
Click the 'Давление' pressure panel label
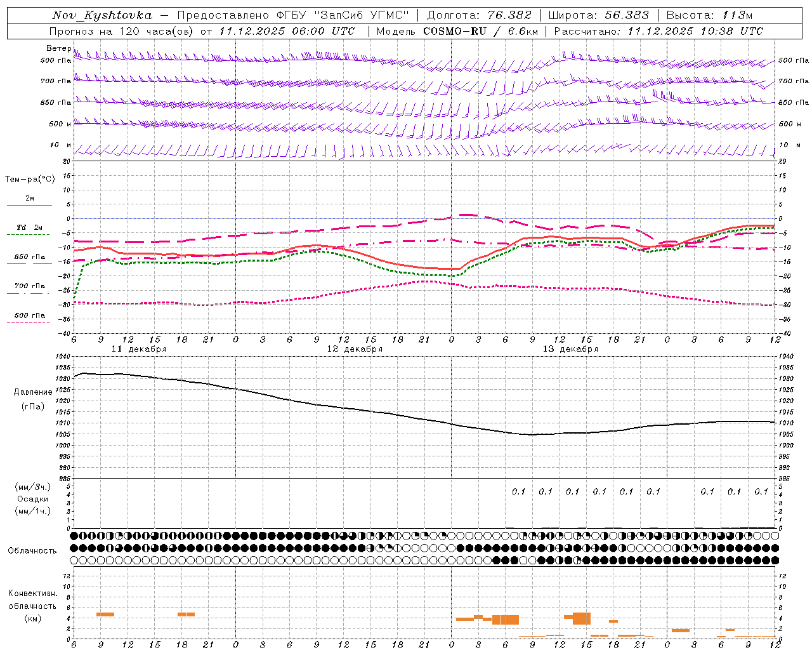(x=33, y=392)
